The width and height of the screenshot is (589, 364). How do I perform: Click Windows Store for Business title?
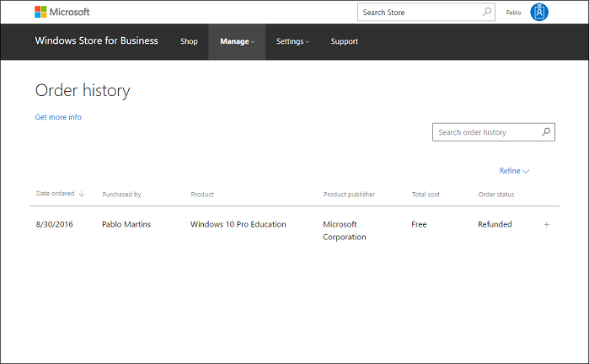96,40
